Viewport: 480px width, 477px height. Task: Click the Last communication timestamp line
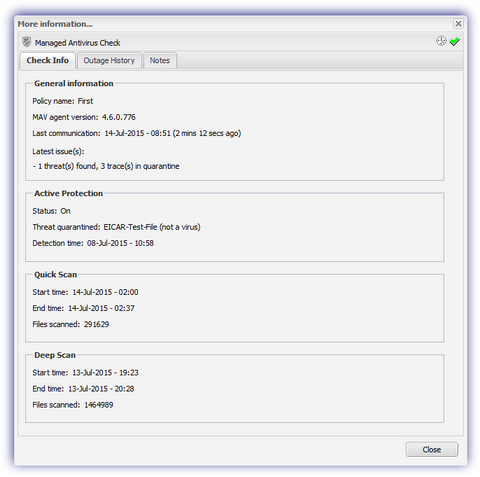point(137,133)
